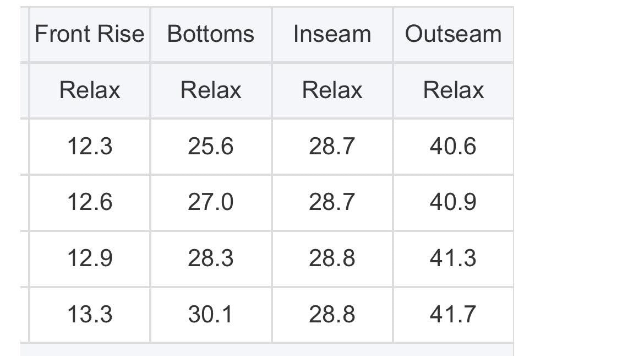The image size is (644, 356).
Task: Select the 25.6 Bottoms value
Action: pyautogui.click(x=211, y=147)
